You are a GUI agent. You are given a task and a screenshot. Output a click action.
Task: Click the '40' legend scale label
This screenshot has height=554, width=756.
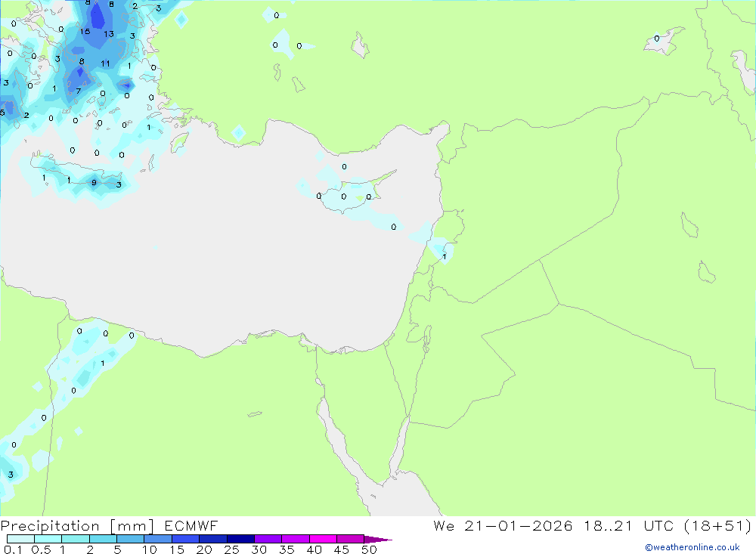[x=314, y=549]
